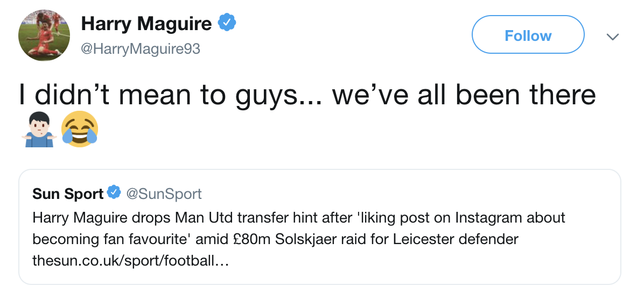Screen dimensions: 644x300
Task: Expand the tweet options chevron
Action: click(613, 37)
